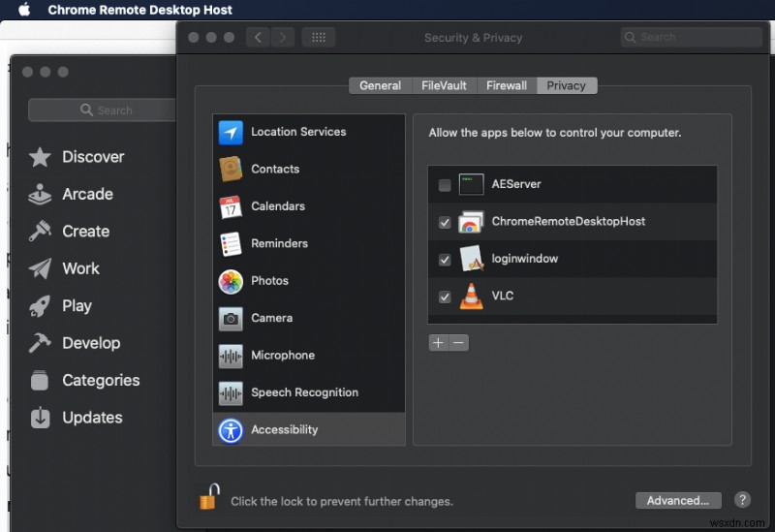
Task: Click the AEServer app icon
Action: pyautogui.click(x=471, y=184)
